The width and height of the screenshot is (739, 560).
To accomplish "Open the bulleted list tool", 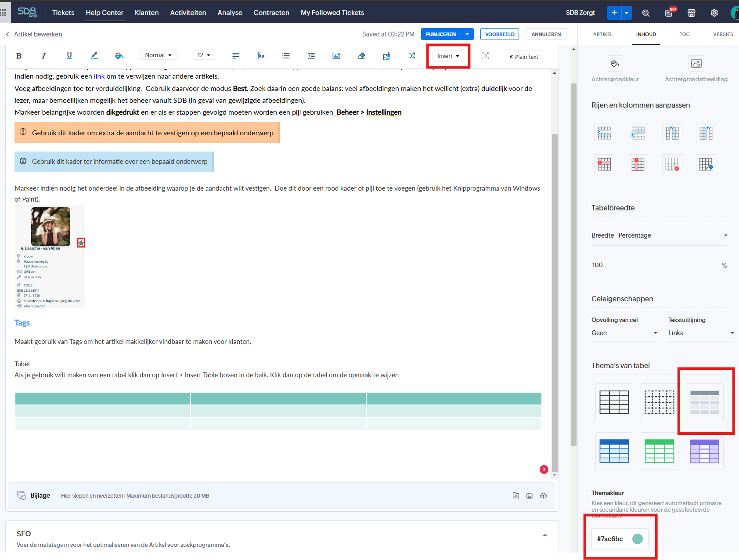I will (286, 56).
